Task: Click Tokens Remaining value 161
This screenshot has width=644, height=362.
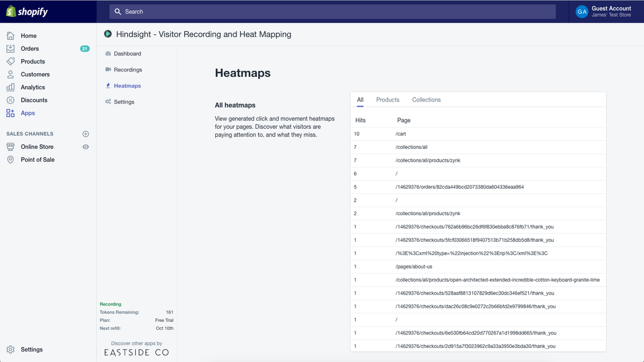Action: pos(170,312)
